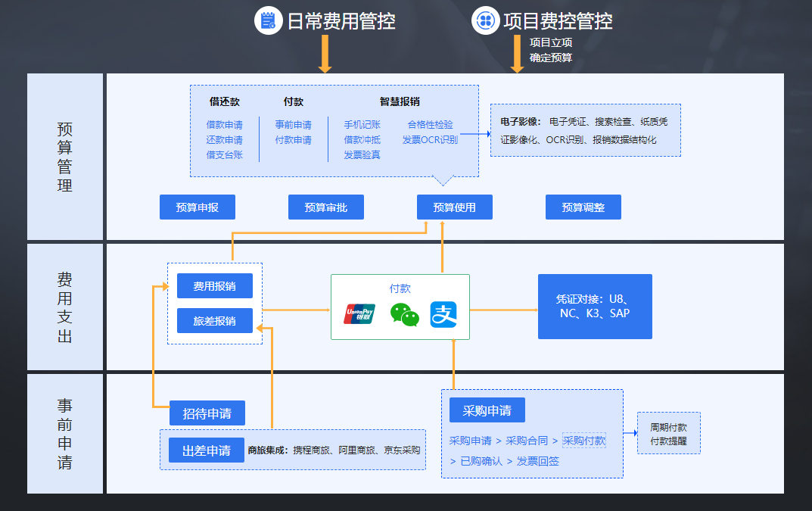Viewport: 812px width, 511px height.
Task: Click the 费用报销 button
Action: (214, 286)
